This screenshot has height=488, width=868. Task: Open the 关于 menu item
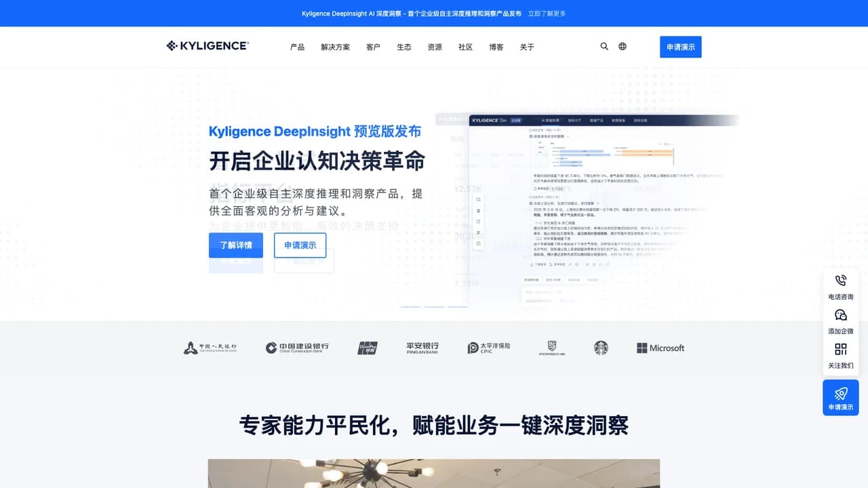527,47
